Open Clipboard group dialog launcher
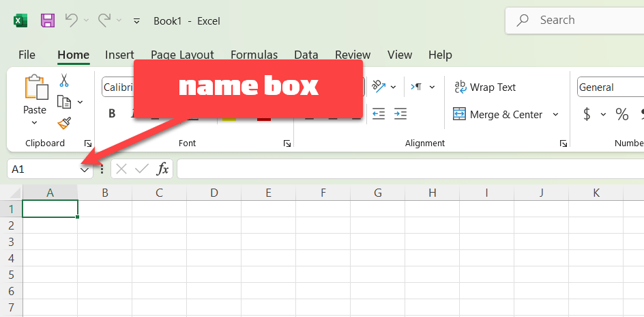 tap(88, 143)
